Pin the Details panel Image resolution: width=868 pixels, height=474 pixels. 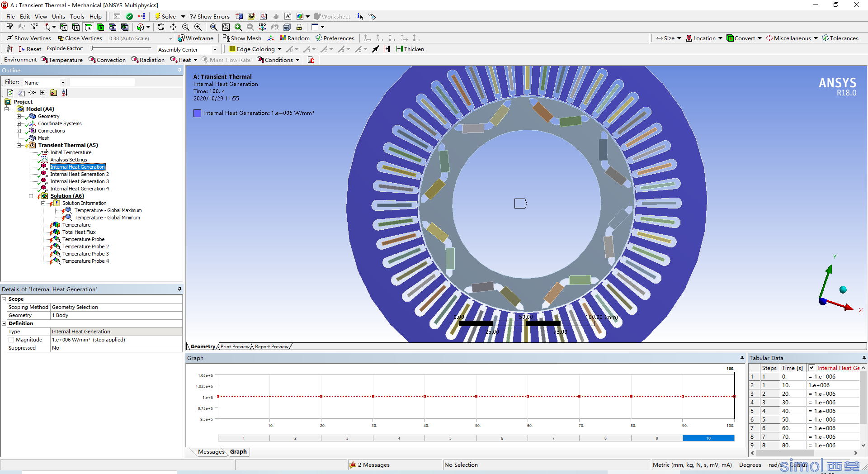pos(179,289)
